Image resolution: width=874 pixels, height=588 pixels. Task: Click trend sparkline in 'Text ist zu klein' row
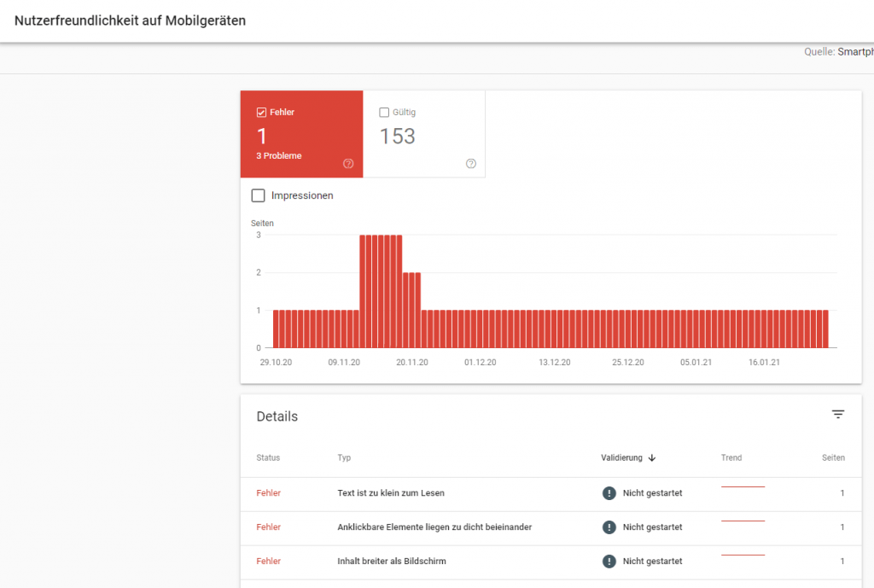point(743,486)
